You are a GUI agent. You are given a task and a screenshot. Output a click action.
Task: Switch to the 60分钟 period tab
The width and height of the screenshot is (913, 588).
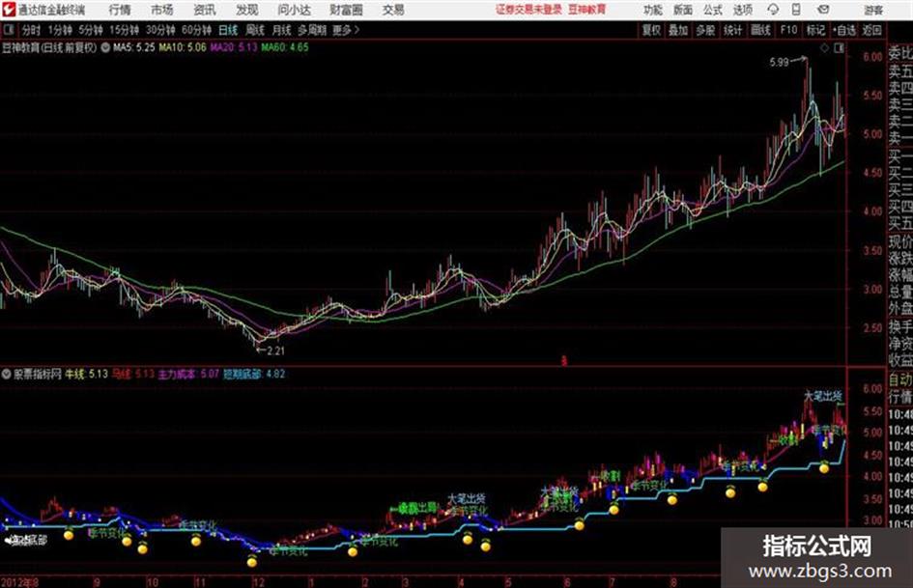[x=197, y=30]
